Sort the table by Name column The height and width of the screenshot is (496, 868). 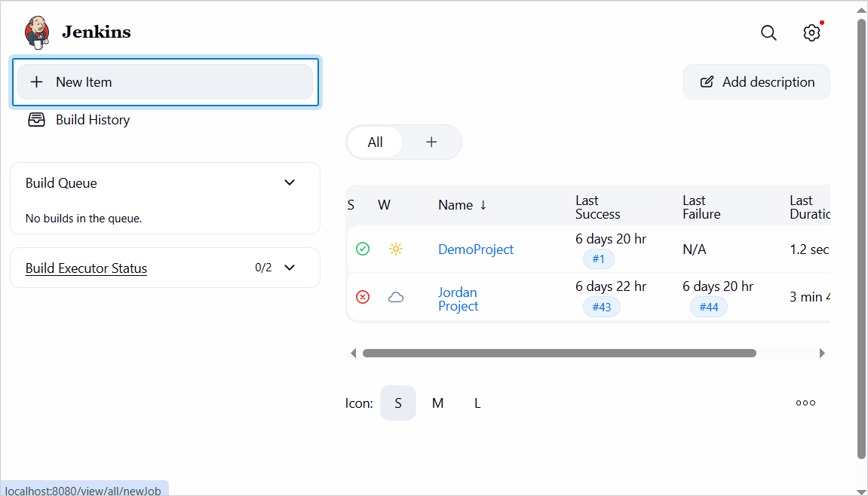[x=462, y=205]
